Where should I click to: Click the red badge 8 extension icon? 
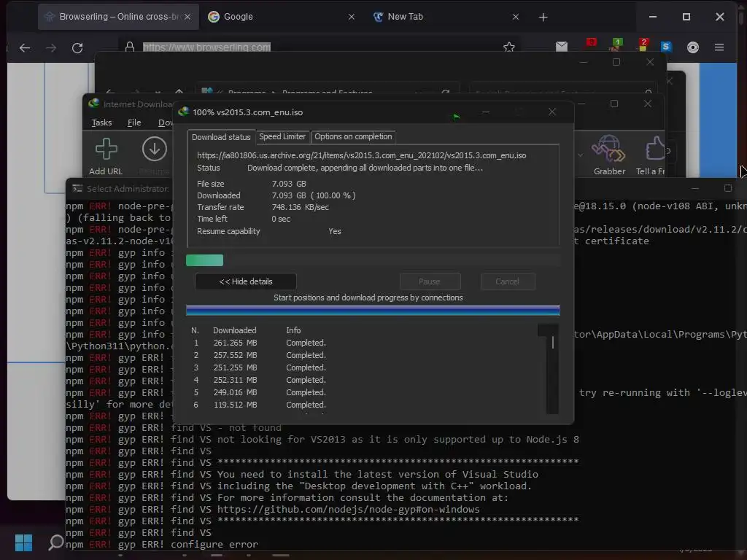tap(591, 44)
